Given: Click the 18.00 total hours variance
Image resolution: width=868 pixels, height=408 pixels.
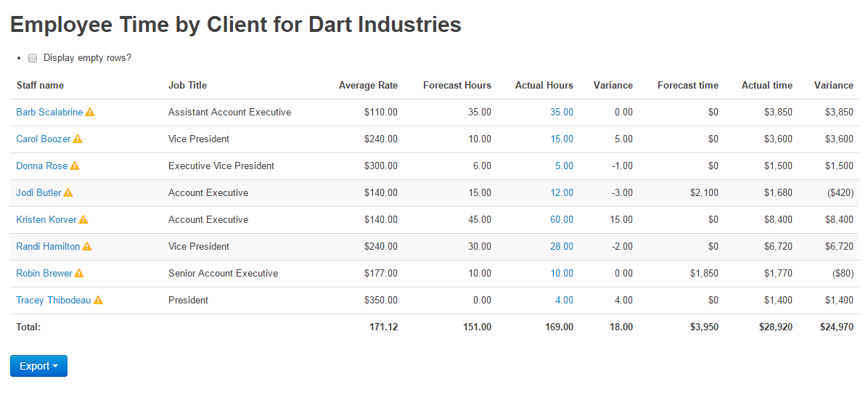Looking at the screenshot, I should [x=621, y=327].
